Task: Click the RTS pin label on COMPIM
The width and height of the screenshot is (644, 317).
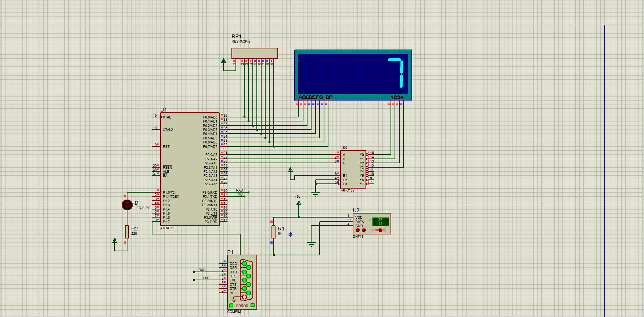Action: (233, 276)
